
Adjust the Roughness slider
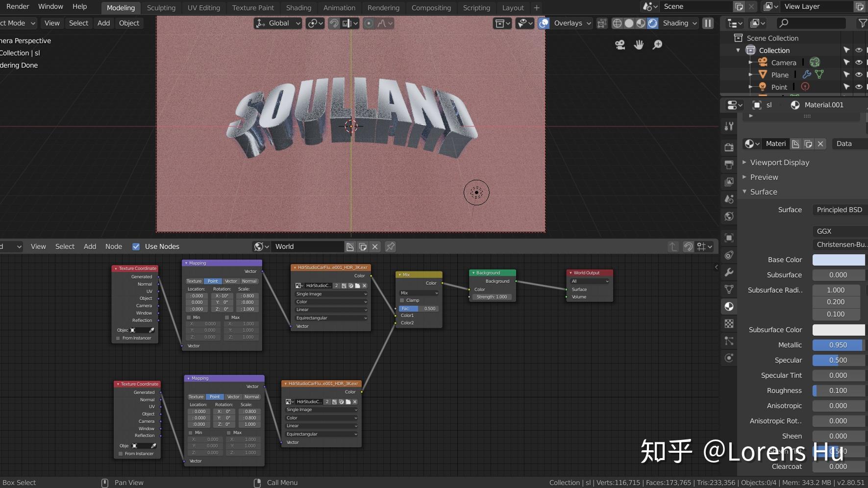click(839, 390)
